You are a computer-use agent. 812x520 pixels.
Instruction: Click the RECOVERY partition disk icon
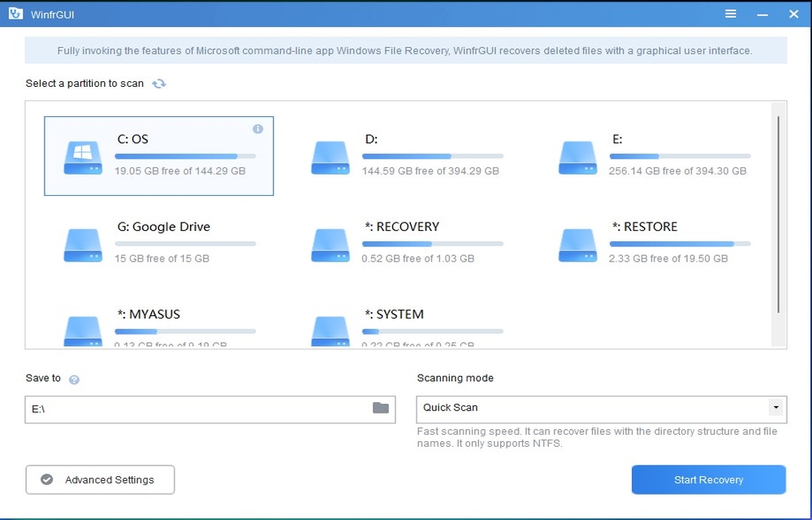pyautogui.click(x=330, y=244)
